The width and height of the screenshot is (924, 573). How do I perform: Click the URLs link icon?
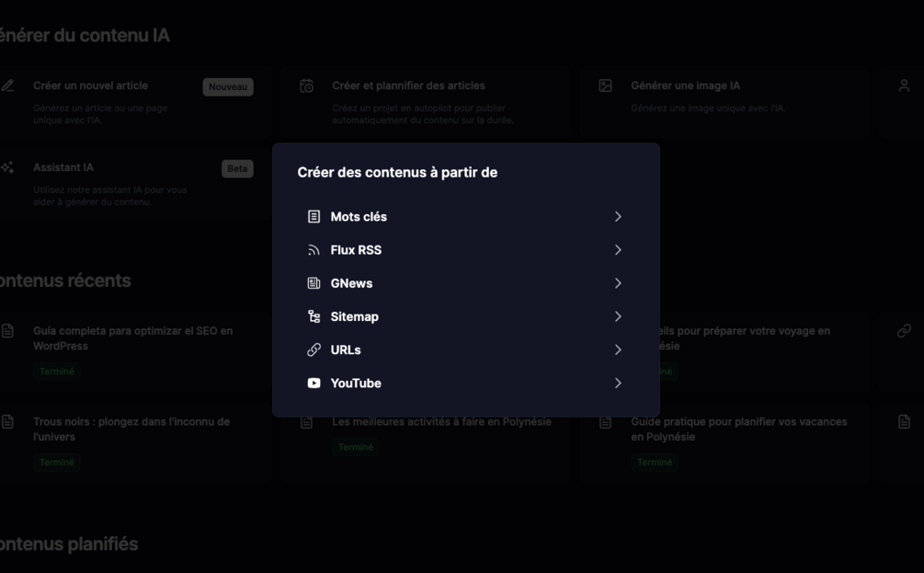point(314,350)
